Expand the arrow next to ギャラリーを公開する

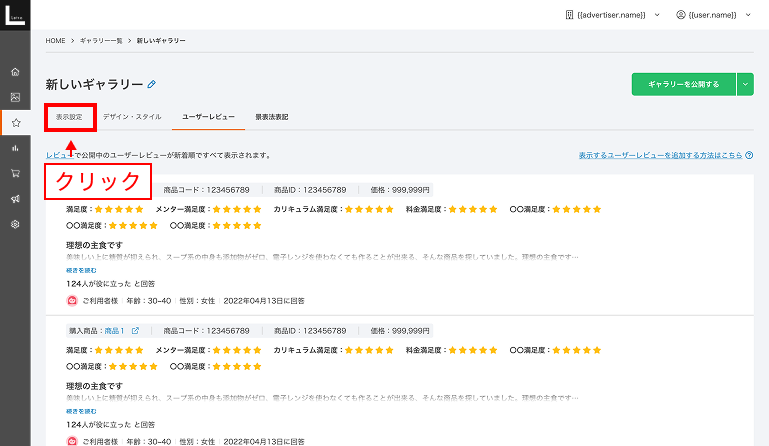click(x=745, y=84)
